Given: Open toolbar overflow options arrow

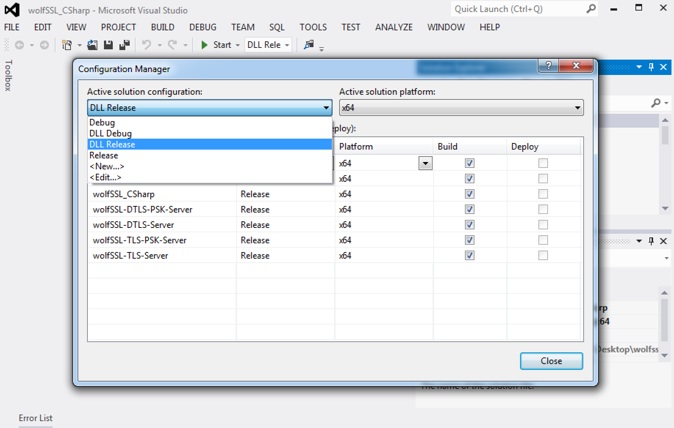Looking at the screenshot, I should [322, 49].
